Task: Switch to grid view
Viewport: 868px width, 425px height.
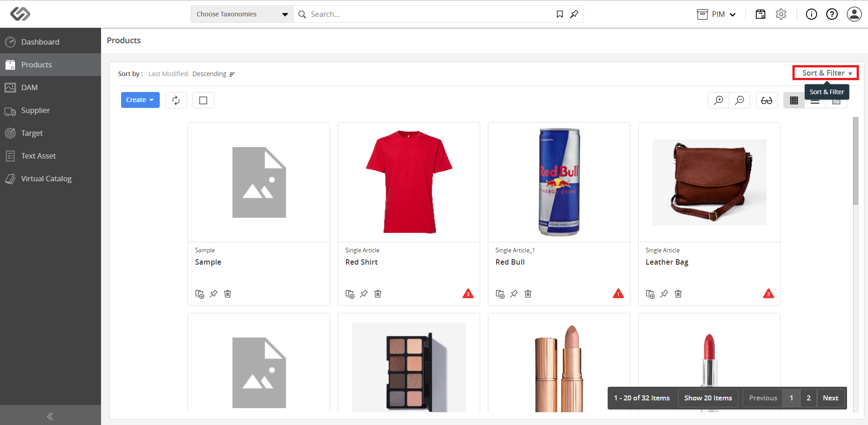Action: tap(794, 100)
